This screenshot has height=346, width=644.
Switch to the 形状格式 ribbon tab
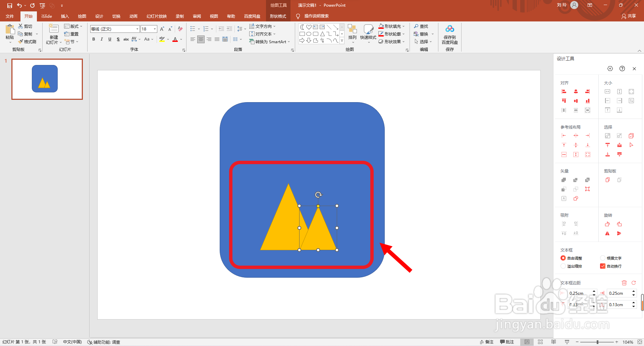(278, 16)
